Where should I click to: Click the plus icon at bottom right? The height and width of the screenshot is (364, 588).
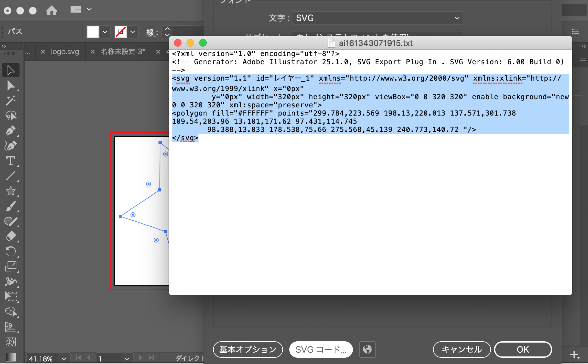(574, 355)
